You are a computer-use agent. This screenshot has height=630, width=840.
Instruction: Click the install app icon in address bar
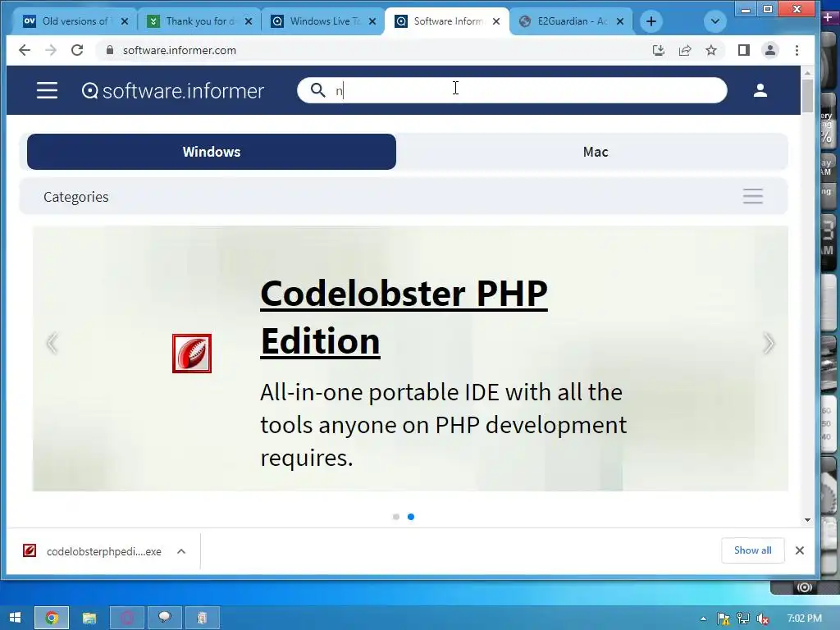pos(659,50)
